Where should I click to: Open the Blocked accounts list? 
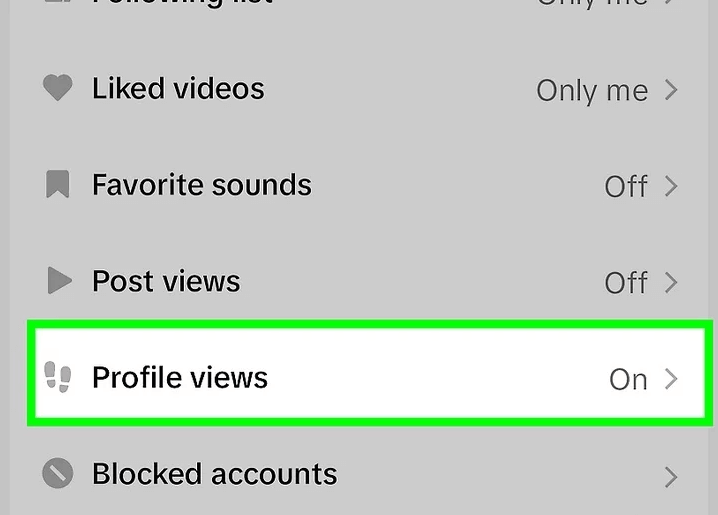(359, 474)
